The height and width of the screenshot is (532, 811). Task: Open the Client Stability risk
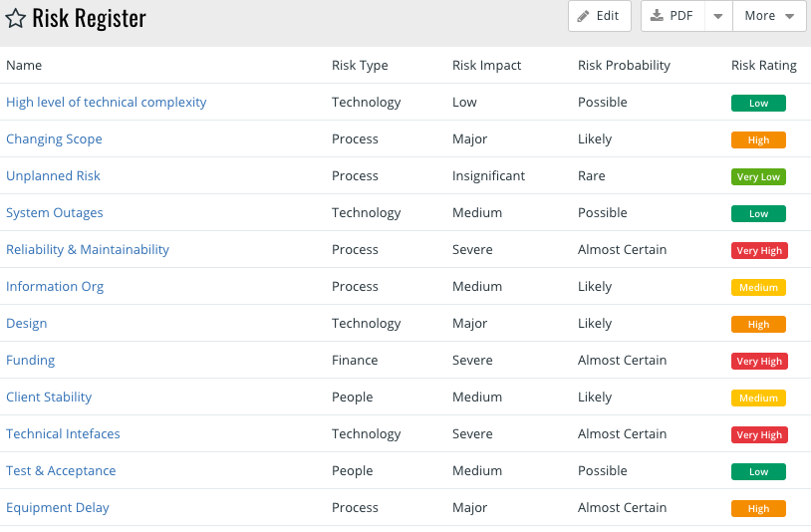coord(49,398)
